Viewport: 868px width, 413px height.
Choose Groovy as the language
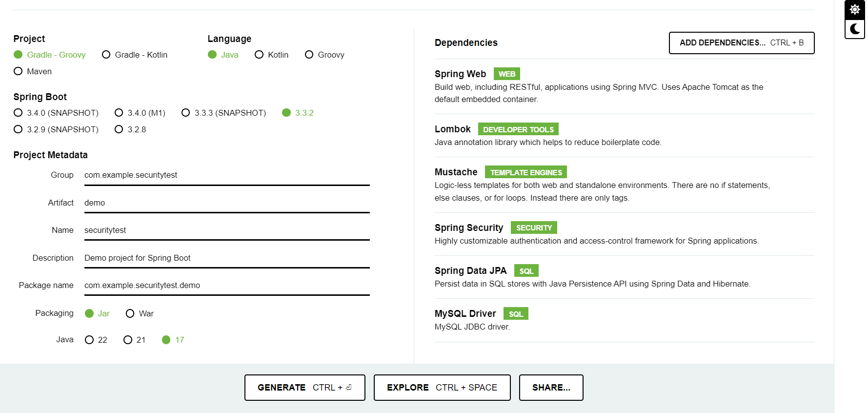324,55
